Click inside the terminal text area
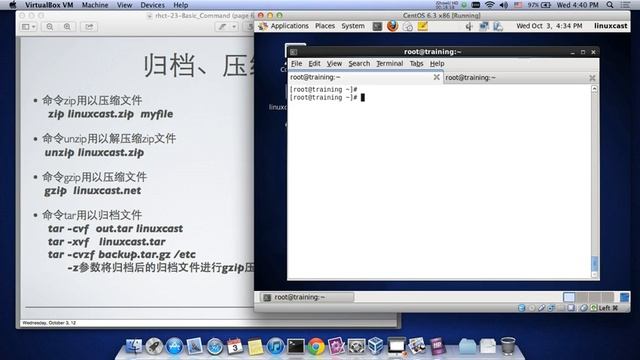 point(440,182)
